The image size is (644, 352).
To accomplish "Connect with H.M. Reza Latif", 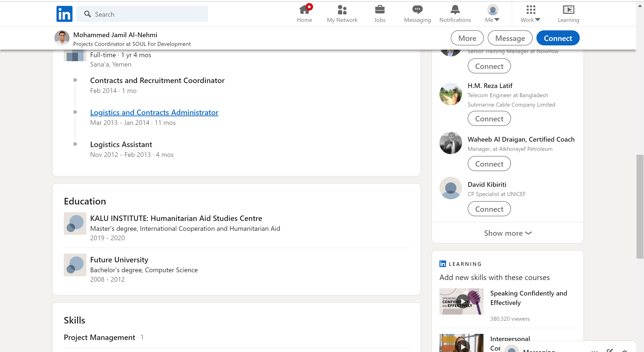I will pyautogui.click(x=489, y=118).
